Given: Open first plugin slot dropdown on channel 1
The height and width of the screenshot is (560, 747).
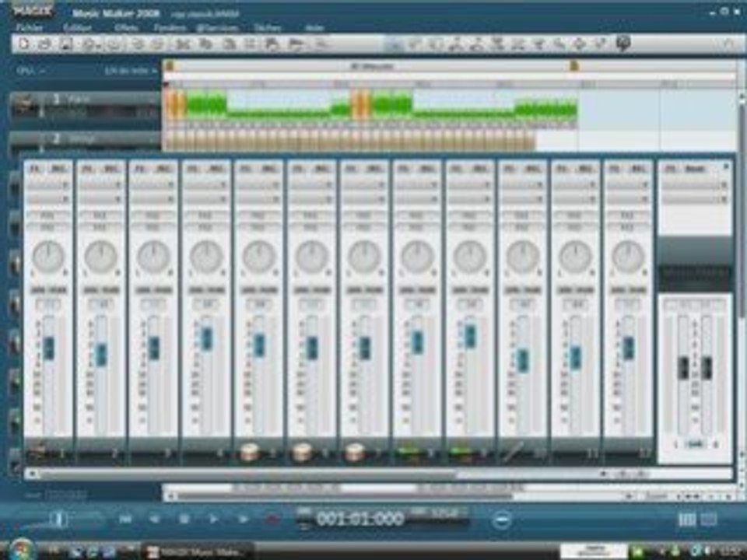Looking at the screenshot, I should pos(48,185).
